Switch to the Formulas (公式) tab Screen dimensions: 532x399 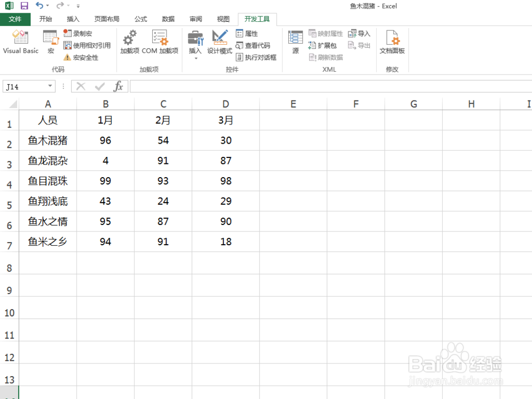141,19
